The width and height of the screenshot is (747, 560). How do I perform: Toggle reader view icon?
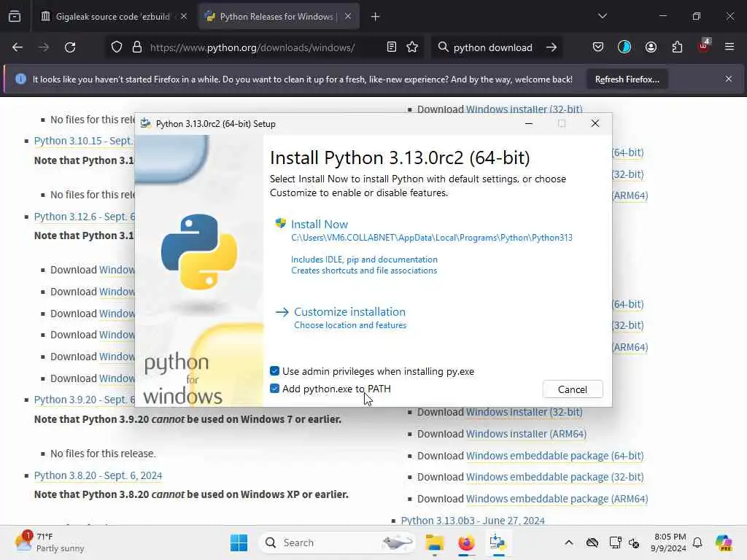coord(391,47)
